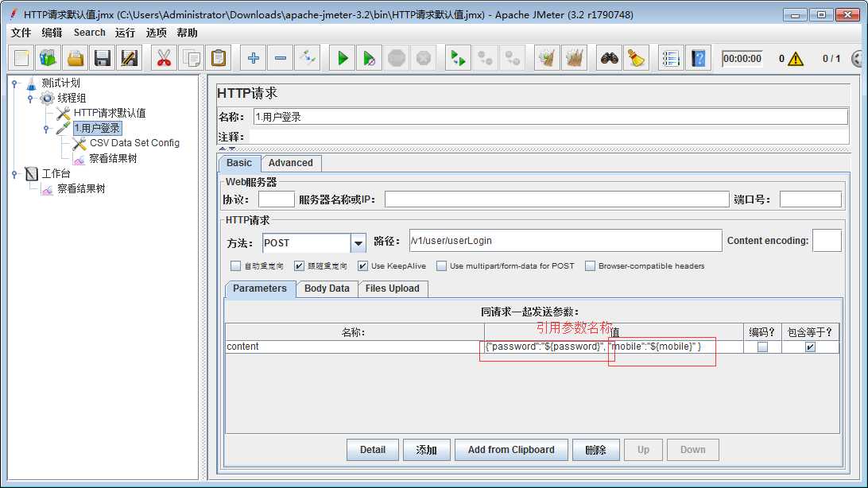Open the Help question mark icon
The height and width of the screenshot is (488, 868).
pyautogui.click(x=698, y=58)
